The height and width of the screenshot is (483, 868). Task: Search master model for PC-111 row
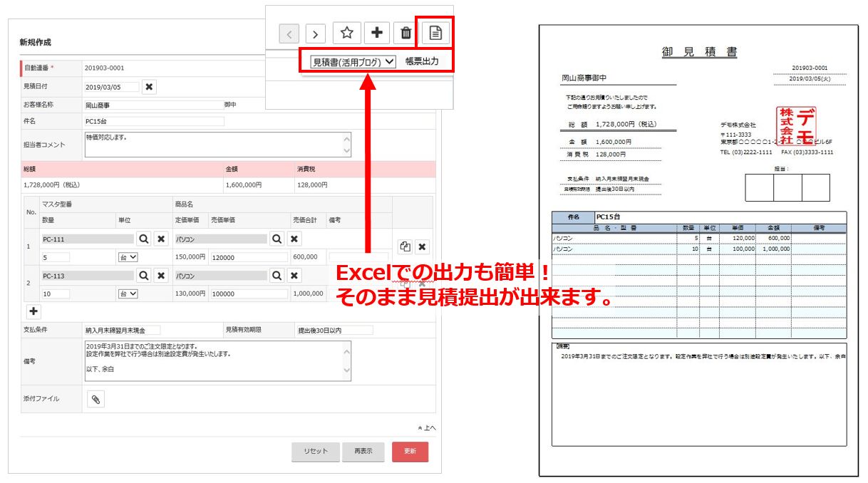point(143,239)
